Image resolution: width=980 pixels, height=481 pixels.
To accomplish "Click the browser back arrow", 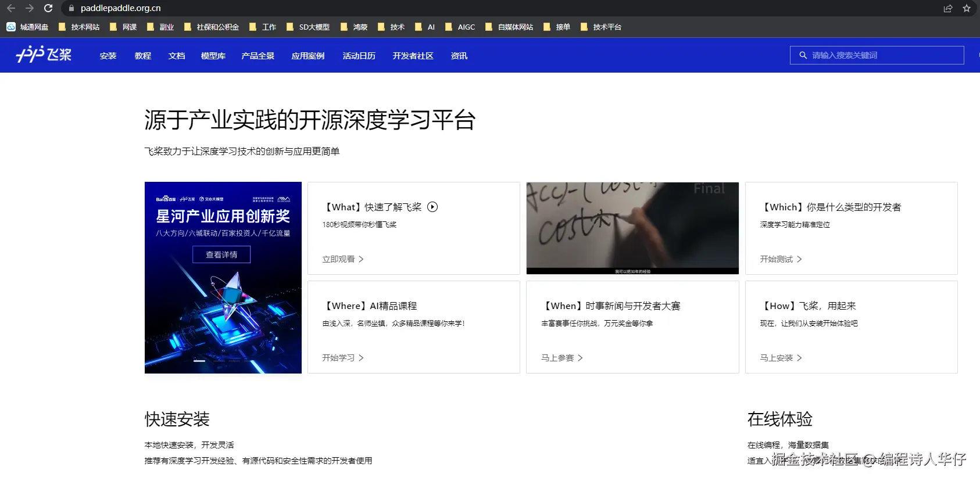I will [10, 8].
